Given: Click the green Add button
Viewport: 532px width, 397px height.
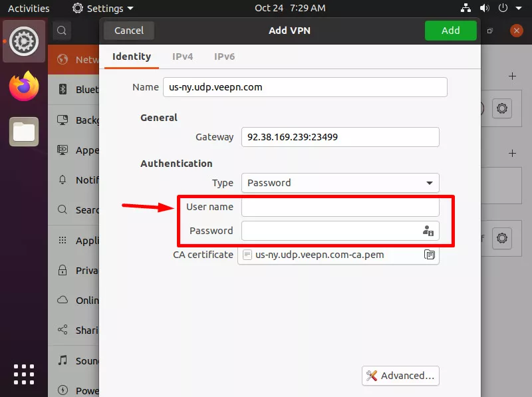Looking at the screenshot, I should pos(451,31).
